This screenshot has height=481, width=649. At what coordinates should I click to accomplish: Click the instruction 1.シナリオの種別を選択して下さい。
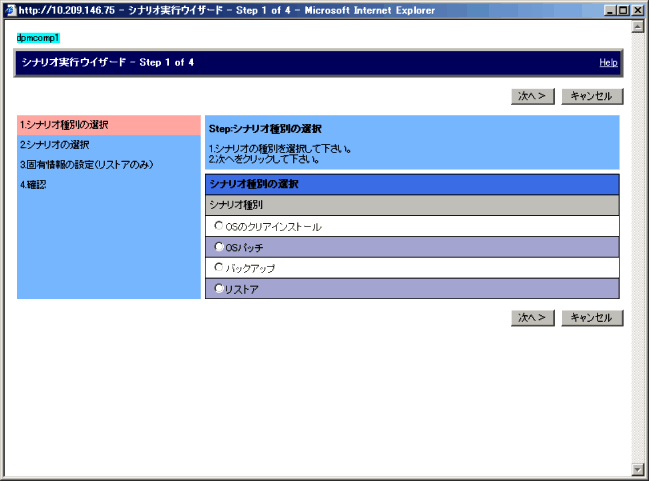(280, 149)
